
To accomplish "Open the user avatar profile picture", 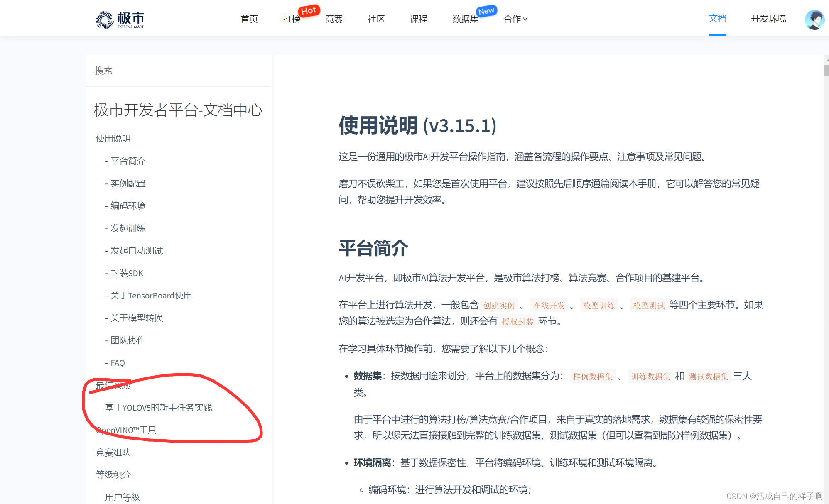I will click(x=814, y=20).
